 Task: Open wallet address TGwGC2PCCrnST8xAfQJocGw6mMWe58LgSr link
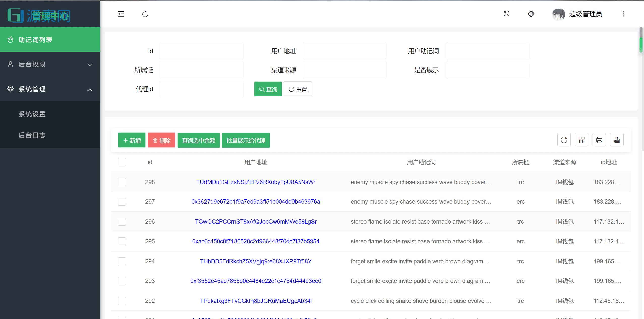pos(256,222)
